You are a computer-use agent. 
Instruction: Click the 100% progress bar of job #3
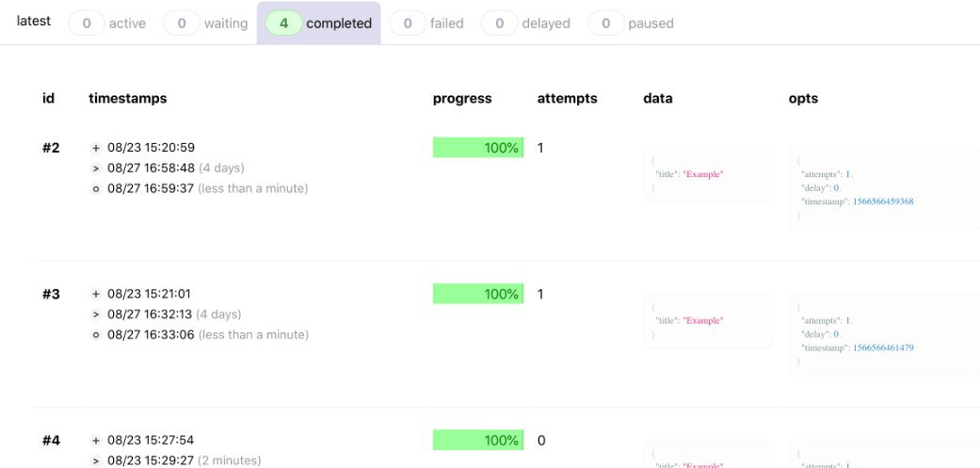click(478, 294)
